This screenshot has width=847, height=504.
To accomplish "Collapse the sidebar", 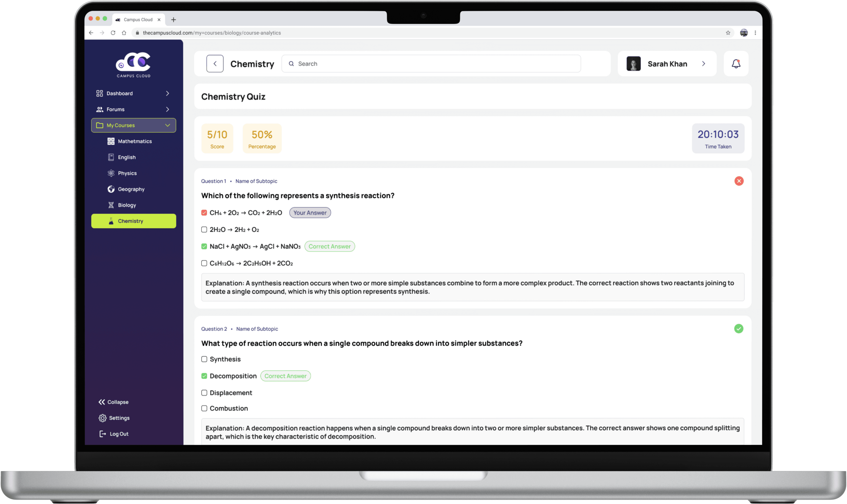I will (x=113, y=402).
